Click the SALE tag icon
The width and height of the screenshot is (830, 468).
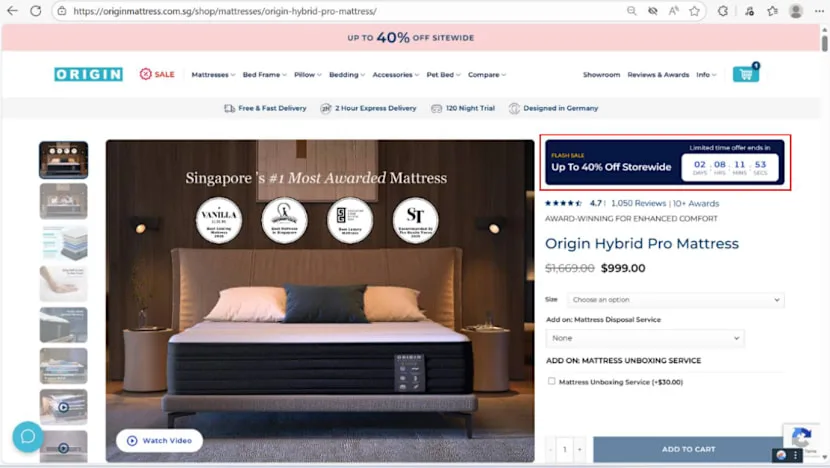pos(146,74)
